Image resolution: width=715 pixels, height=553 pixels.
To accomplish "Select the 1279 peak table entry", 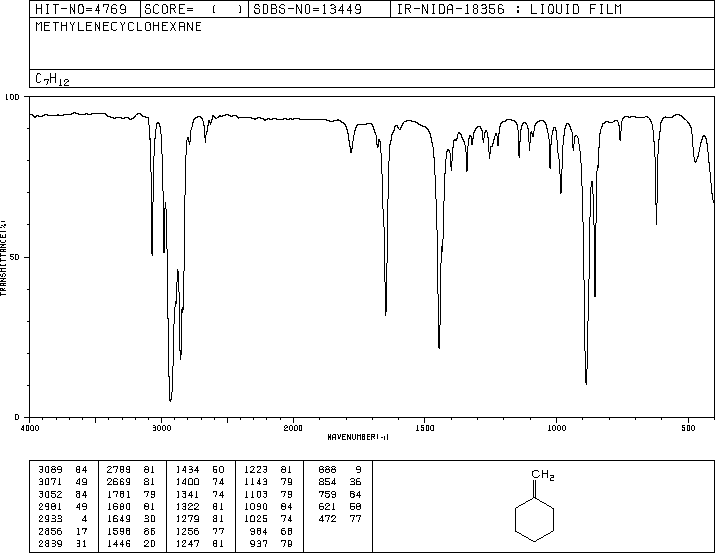I will (x=200, y=519).
